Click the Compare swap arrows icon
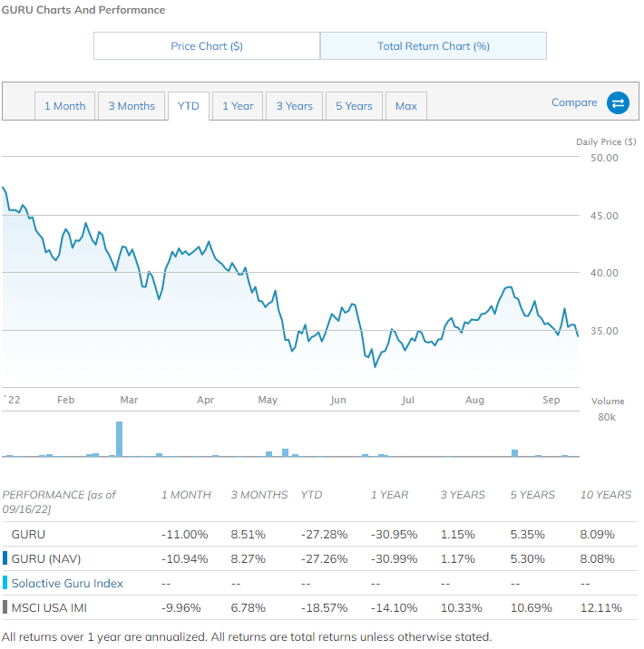Image resolution: width=644 pixels, height=649 pixels. pyautogui.click(x=618, y=103)
